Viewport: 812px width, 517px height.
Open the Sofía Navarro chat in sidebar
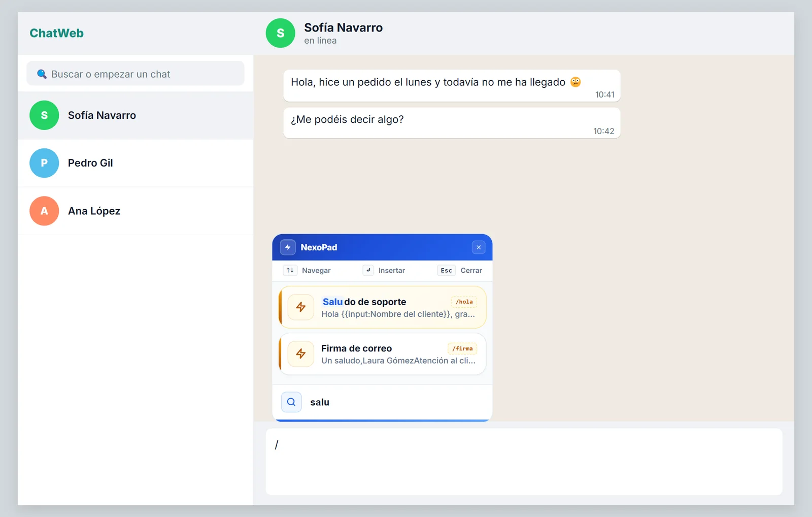point(136,115)
